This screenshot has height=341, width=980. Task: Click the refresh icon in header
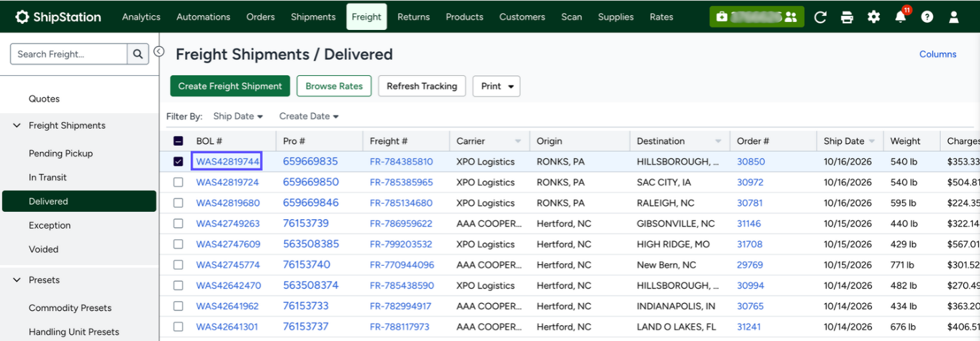tap(821, 17)
